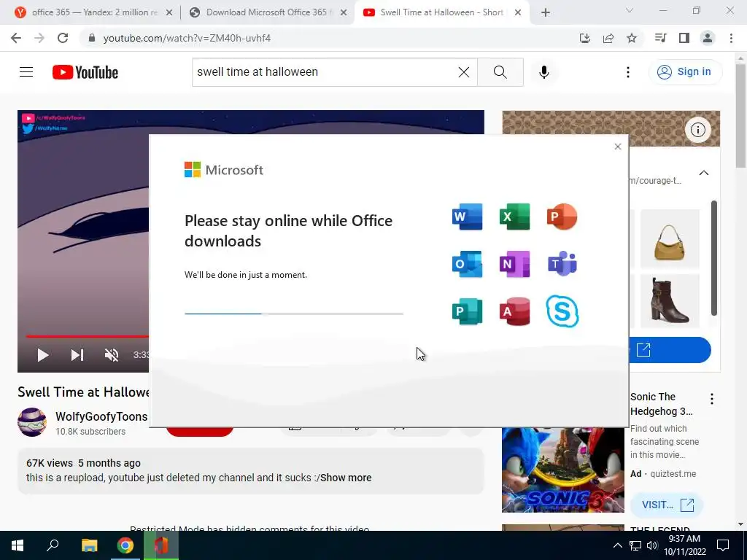
Task: Open File Explorer from taskbar
Action: tap(89, 545)
